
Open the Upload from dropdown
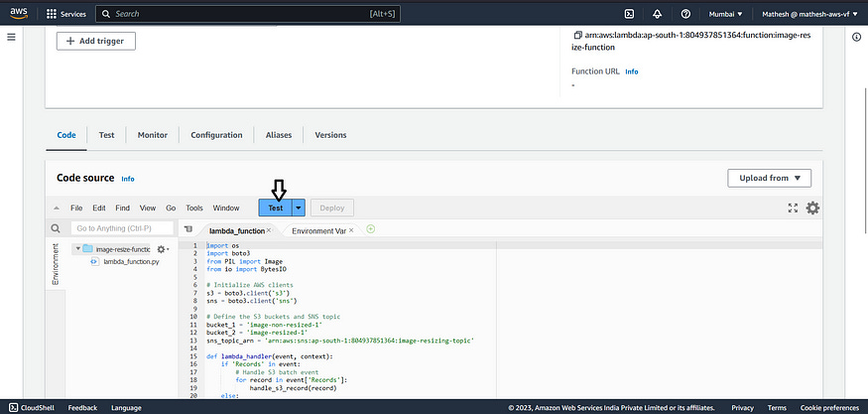click(x=770, y=178)
